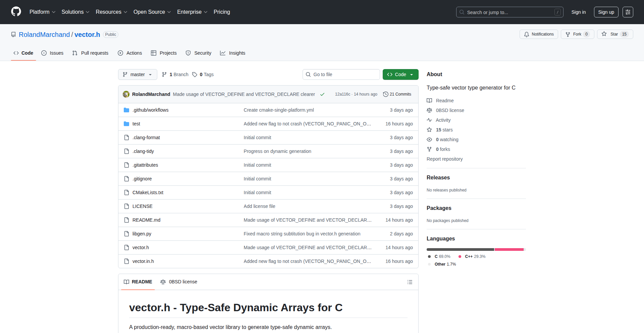The height and width of the screenshot is (333, 644).
Task: Select the 0BSD license tab
Action: 179,282
